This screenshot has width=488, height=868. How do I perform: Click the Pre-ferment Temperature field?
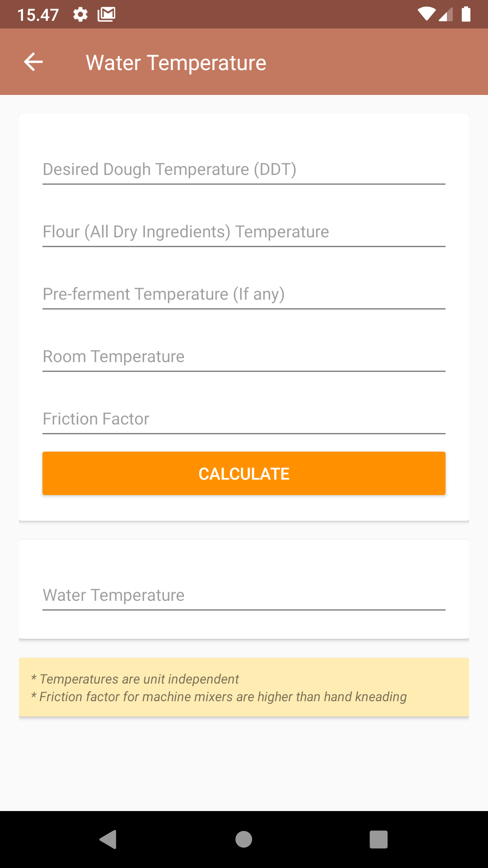pyautogui.click(x=244, y=294)
